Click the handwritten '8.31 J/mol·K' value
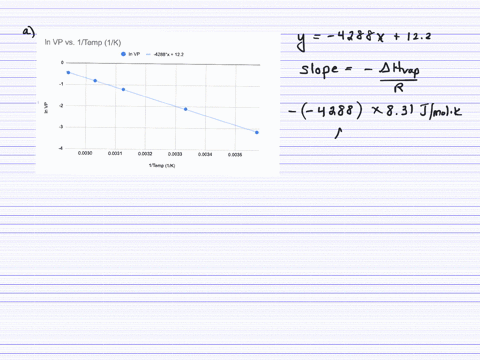 [x=424, y=111]
